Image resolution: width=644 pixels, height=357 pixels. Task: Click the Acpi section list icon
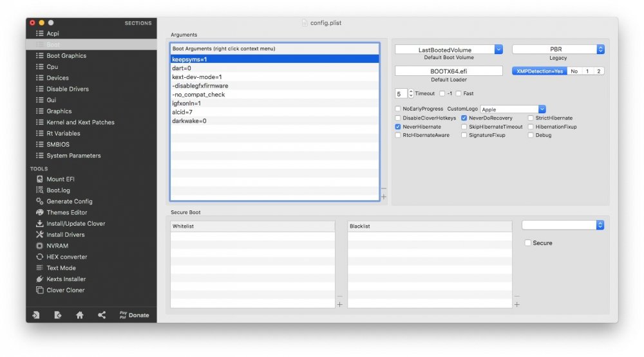(39, 33)
